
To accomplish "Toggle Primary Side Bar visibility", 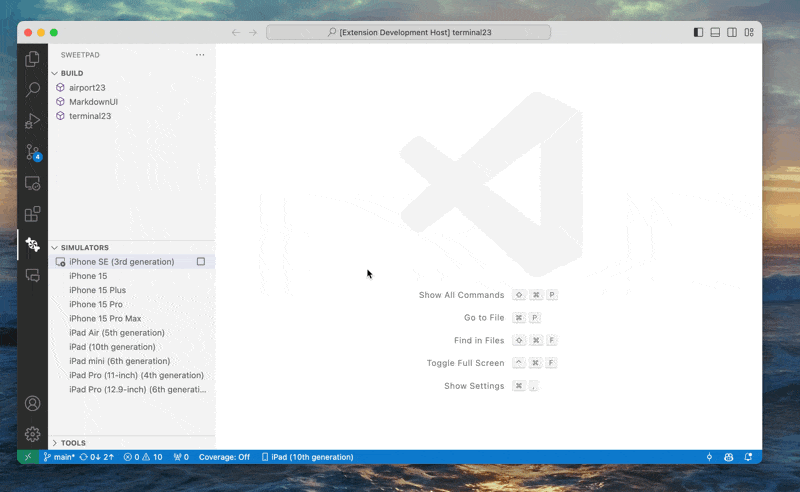I will click(x=698, y=32).
